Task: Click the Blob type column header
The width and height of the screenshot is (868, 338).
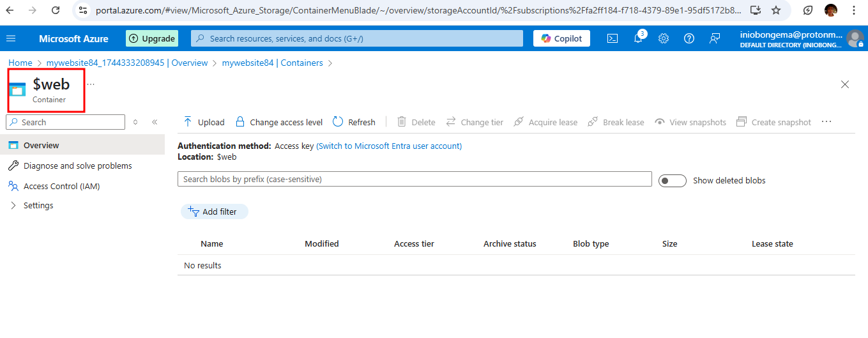Action: click(x=591, y=243)
